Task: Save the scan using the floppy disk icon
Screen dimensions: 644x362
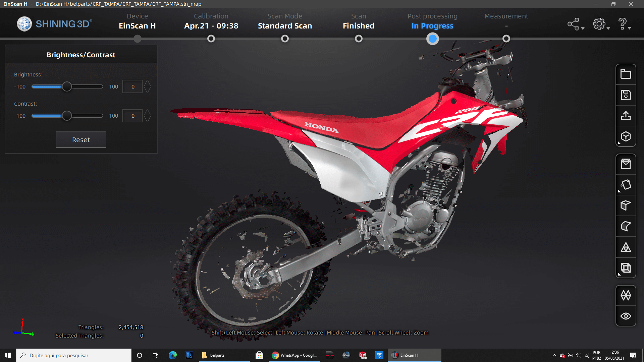Action: click(626, 95)
